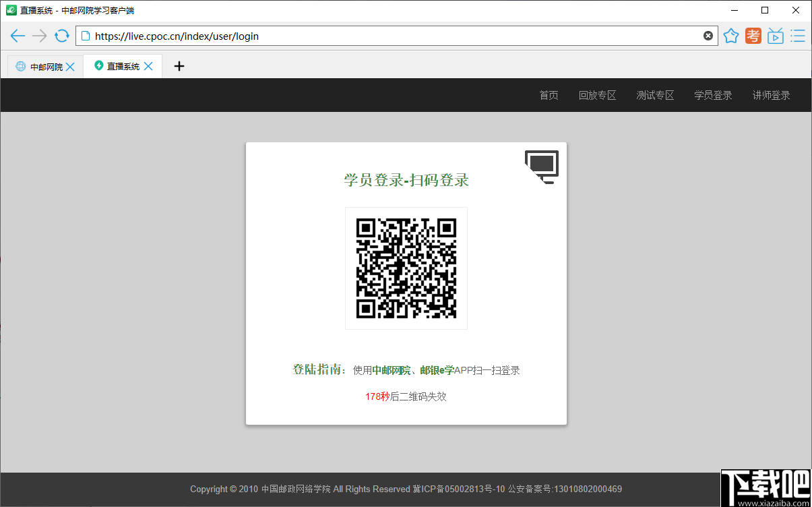Open 测试专区 in the navigation bar
812x507 pixels.
coord(656,96)
